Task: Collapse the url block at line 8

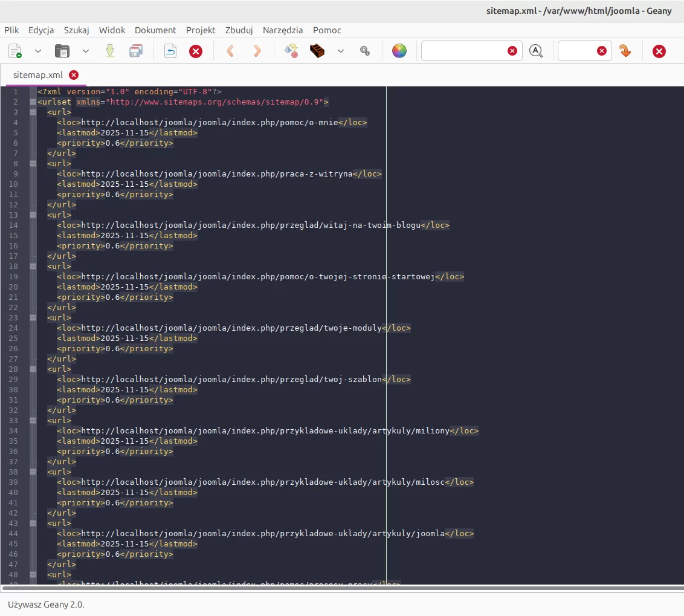Action: tap(33, 163)
